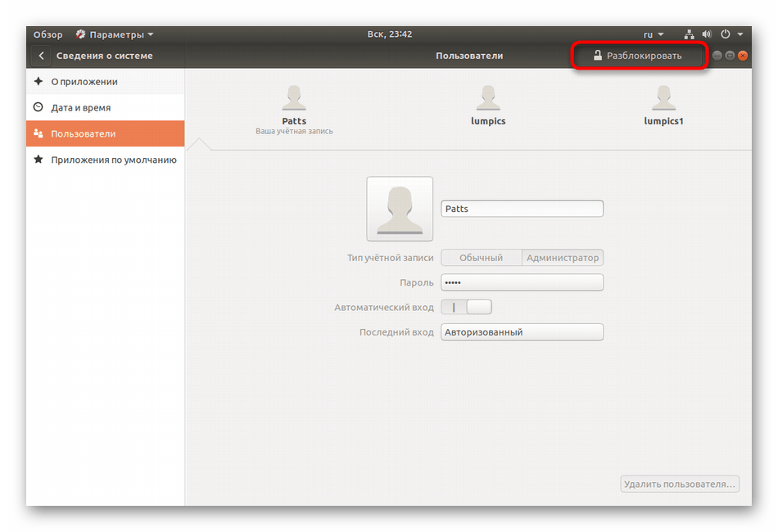Image resolution: width=778 pixels, height=532 pixels.
Task: Open the power menu icon
Action: 725,34
